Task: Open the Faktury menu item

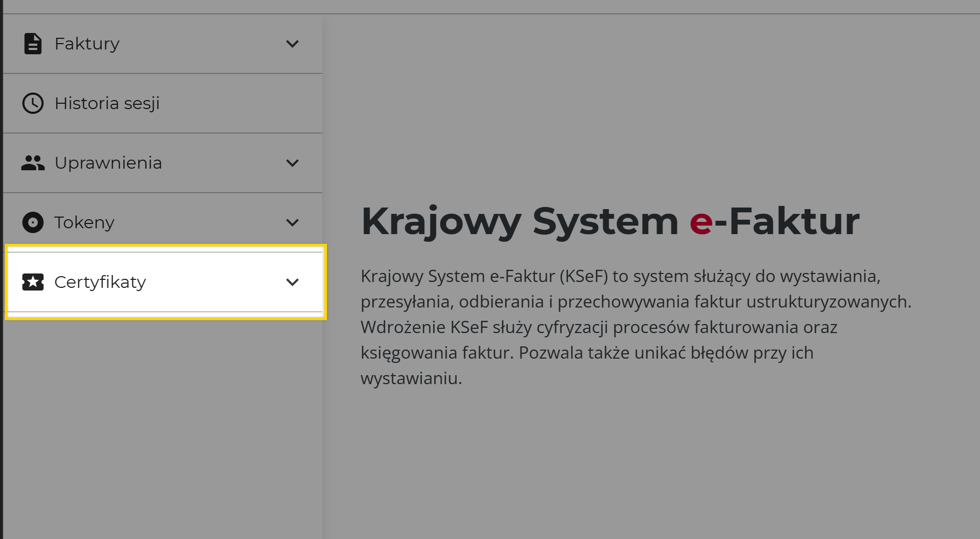Action: 163,44
